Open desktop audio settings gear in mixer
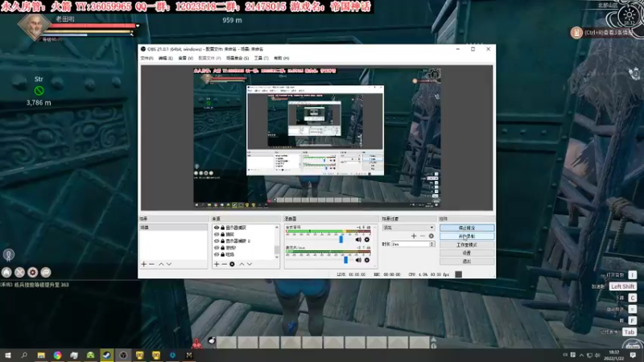The image size is (644, 362). tap(367, 240)
